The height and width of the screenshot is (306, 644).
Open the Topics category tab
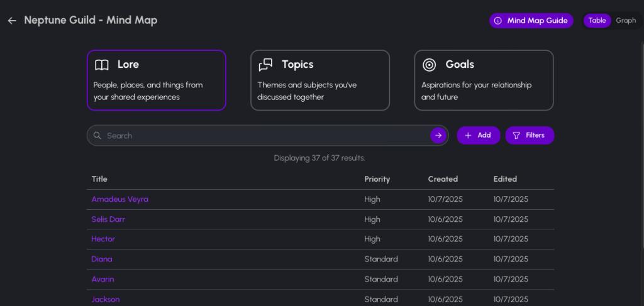[x=320, y=80]
